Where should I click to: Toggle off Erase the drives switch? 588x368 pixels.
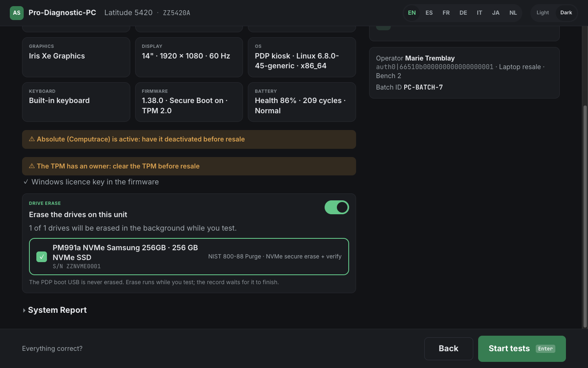tap(337, 207)
